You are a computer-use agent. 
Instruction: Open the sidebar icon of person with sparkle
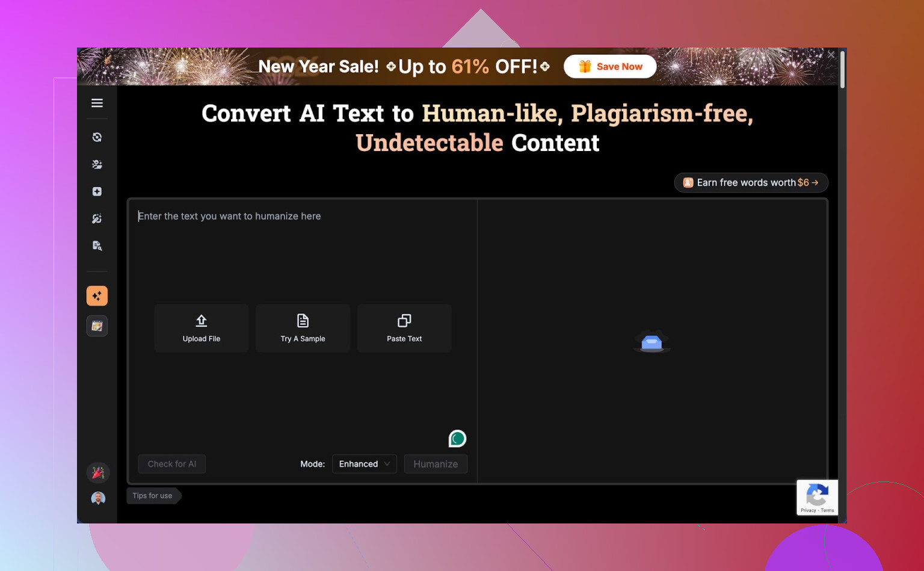pos(97,164)
